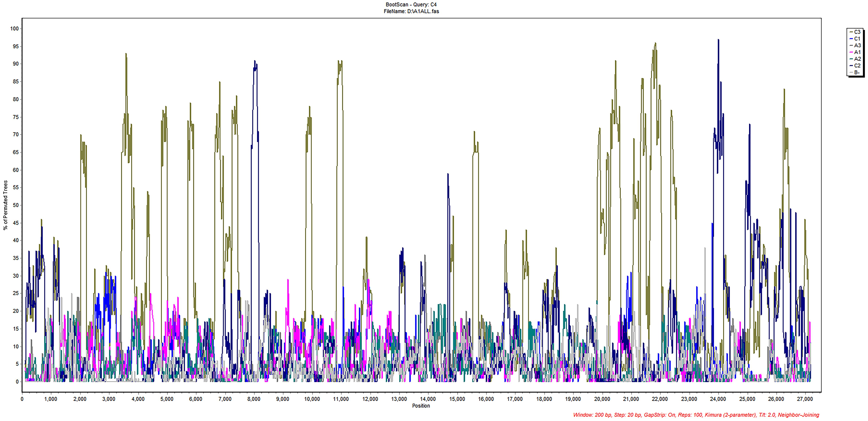The width and height of the screenshot is (868, 421).
Task: Click the 35 label on the percent axis
Action: (x=16, y=258)
